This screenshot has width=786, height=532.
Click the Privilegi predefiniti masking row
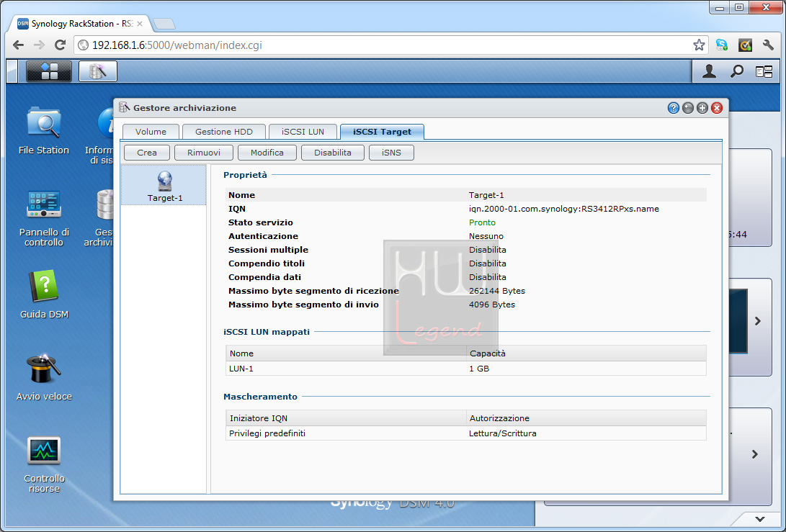click(x=465, y=433)
